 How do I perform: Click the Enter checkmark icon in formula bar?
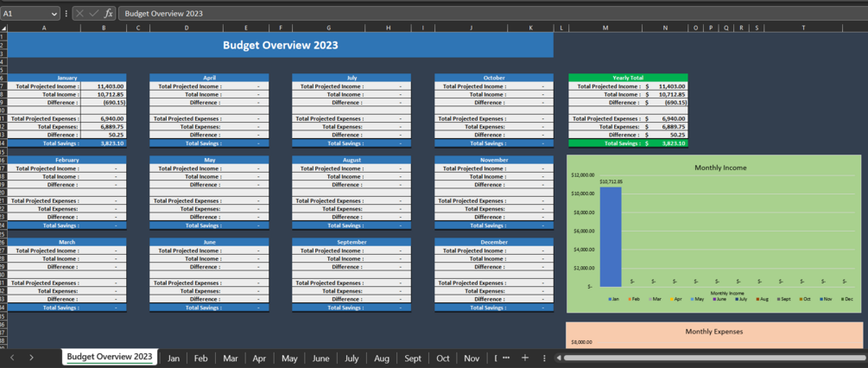coord(94,13)
